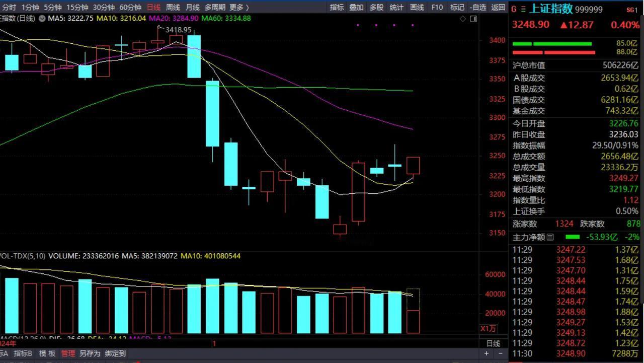Toggle the panel layout icon near price axis
Viewport: 644px width, 363px height.
[x=473, y=19]
